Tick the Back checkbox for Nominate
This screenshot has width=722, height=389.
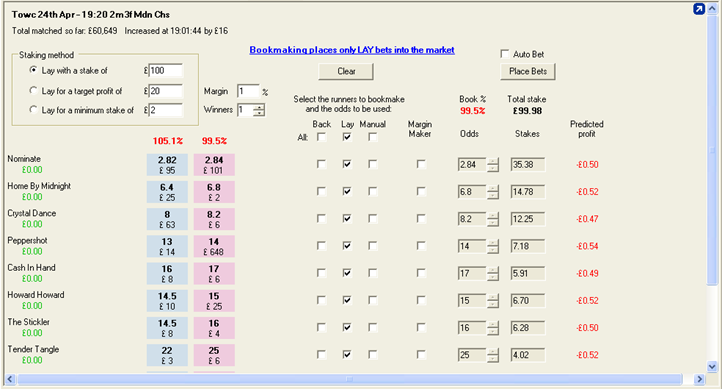pyautogui.click(x=321, y=164)
